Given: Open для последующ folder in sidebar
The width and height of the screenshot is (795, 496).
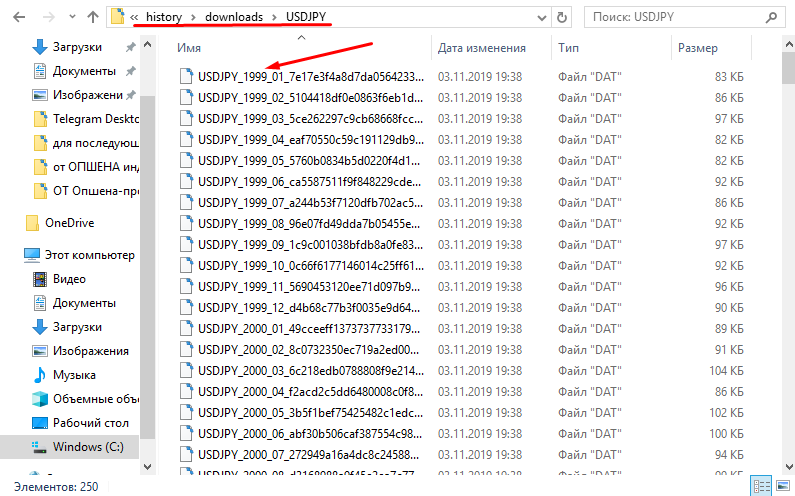Looking at the screenshot, I should point(95,143).
